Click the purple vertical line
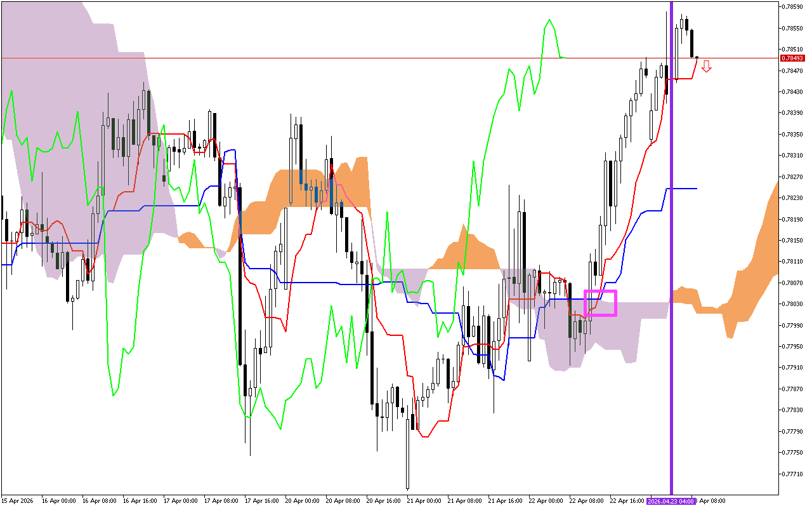 coord(671,254)
